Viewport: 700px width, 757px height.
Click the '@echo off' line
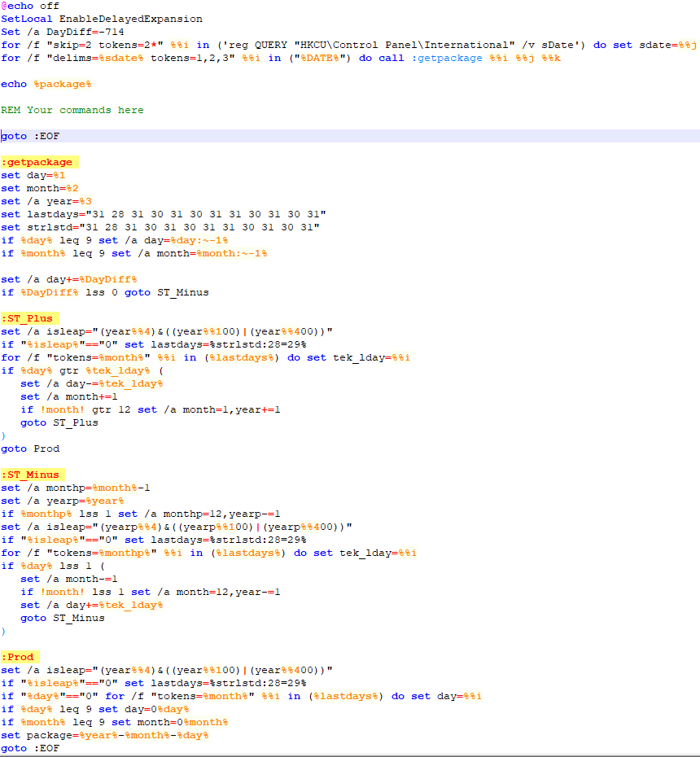tap(30, 6)
